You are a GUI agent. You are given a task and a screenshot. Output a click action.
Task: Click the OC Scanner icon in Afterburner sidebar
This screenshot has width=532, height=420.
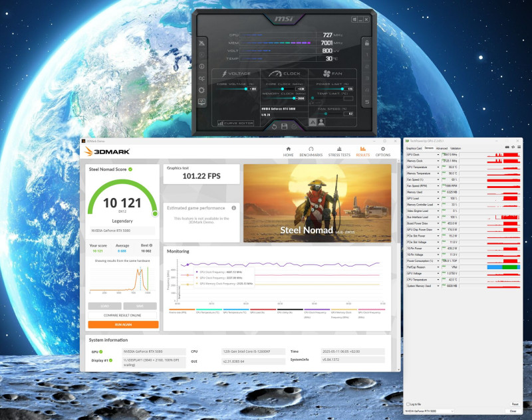coord(201,78)
